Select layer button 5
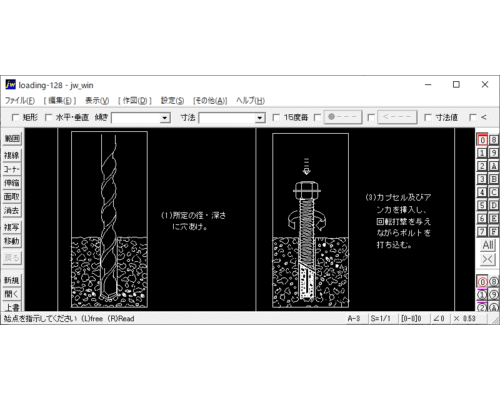The image size is (500, 400). point(482,205)
